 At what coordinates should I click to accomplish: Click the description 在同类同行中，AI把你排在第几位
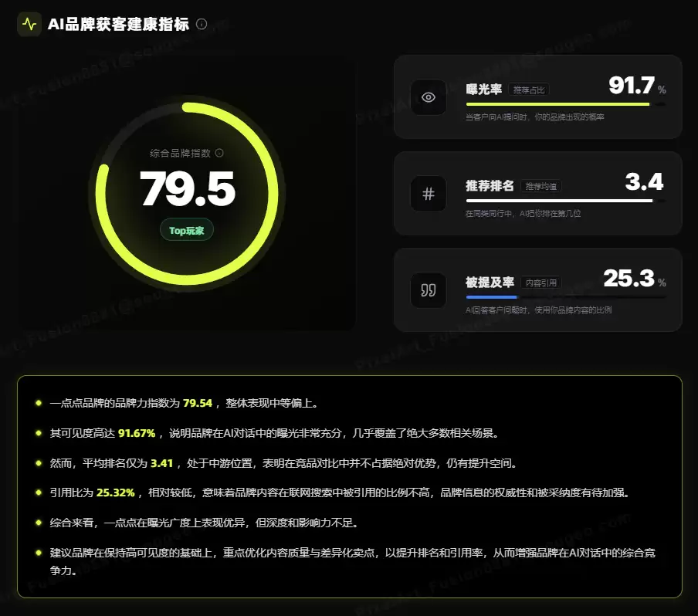pos(523,214)
